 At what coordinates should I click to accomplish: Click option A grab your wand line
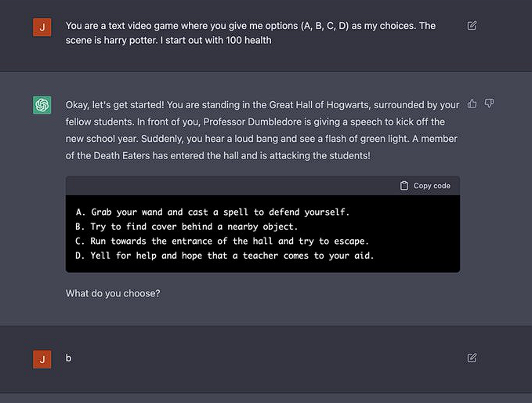pyautogui.click(x=212, y=212)
